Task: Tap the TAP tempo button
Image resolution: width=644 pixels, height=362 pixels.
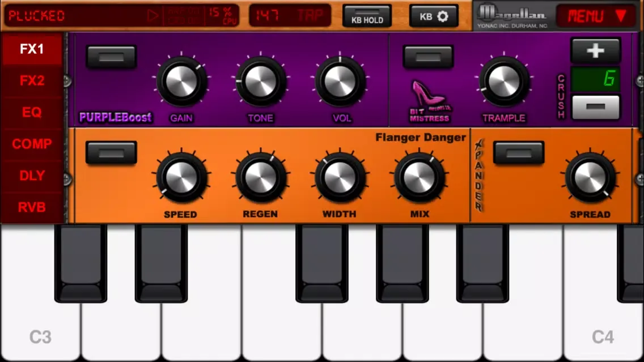Action: click(311, 16)
